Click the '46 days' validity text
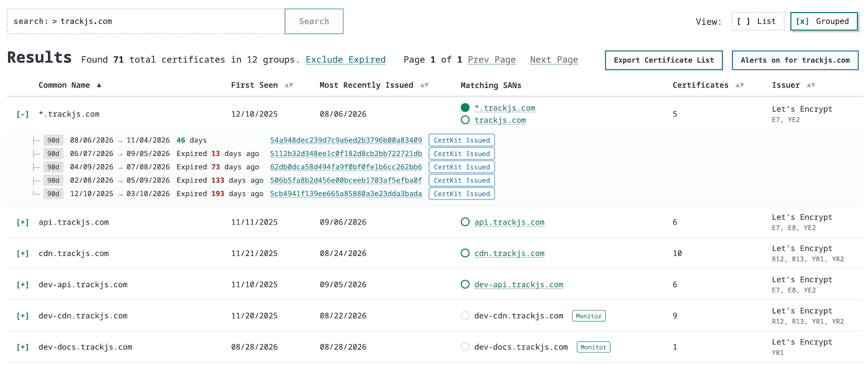Screen dimensions: 868x365 pyautogui.click(x=191, y=140)
